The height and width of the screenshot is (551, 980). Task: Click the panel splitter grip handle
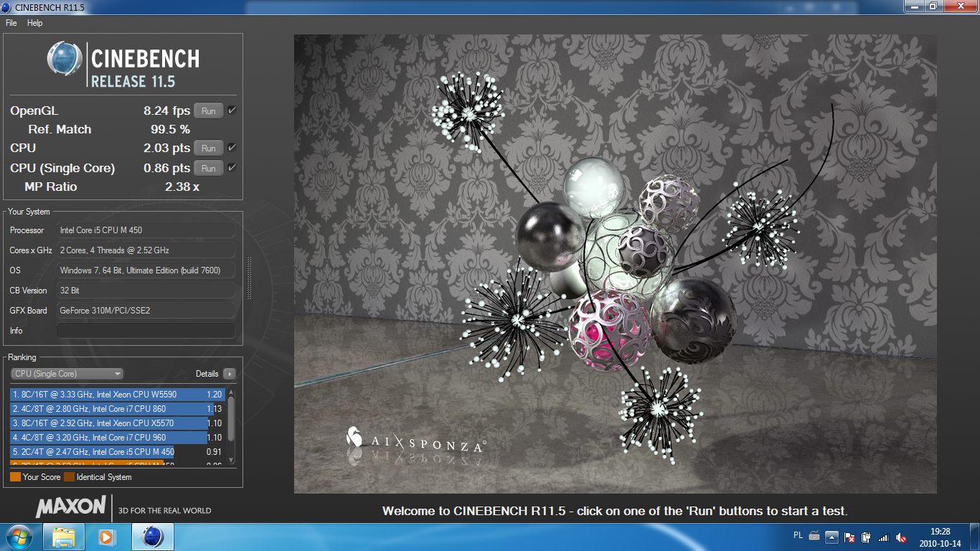pyautogui.click(x=249, y=278)
